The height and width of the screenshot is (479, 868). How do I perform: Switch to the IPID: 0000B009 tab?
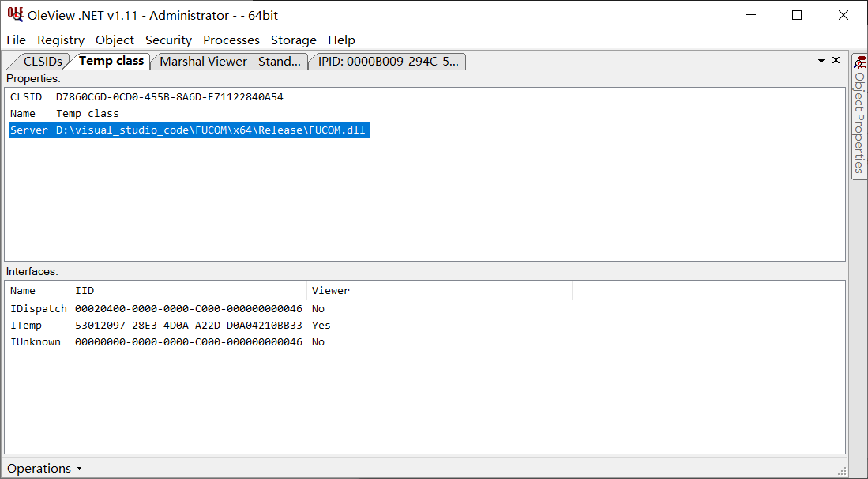pyautogui.click(x=388, y=62)
